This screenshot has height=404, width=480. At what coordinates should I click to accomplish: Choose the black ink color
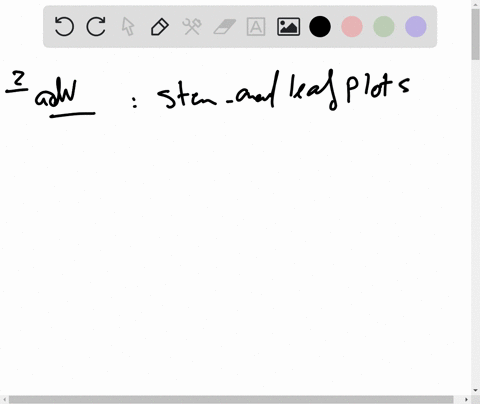[x=320, y=27]
